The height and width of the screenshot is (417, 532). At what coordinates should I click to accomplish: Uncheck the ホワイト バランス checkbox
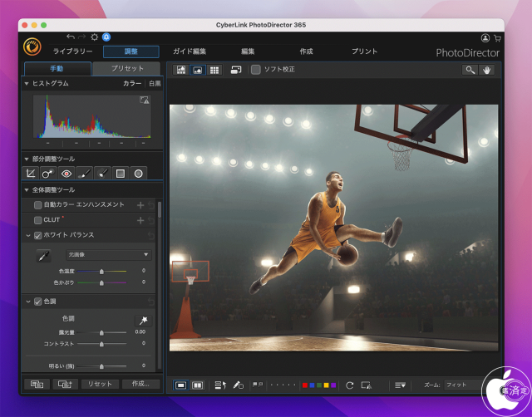[x=38, y=235]
